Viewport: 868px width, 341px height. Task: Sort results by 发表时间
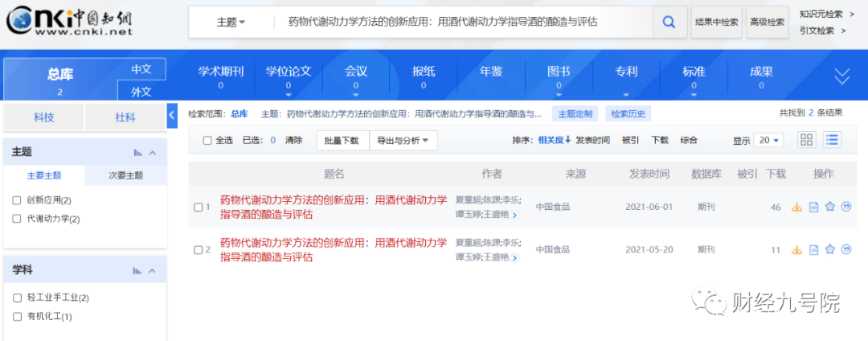(x=593, y=140)
